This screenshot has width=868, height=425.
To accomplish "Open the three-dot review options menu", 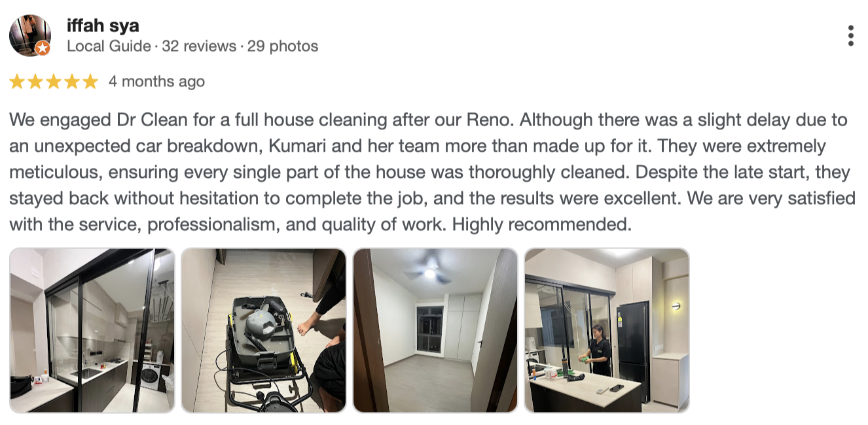I will click(x=850, y=36).
